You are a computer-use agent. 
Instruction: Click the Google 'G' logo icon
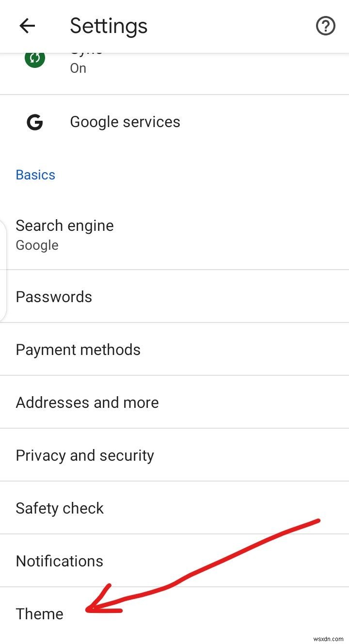34,122
